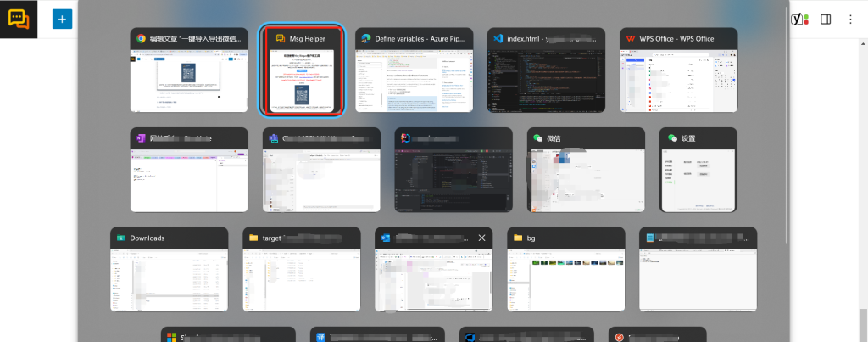Screen dimensions: 868x342
Task: Open the three-dot browser menu
Action: (850, 20)
